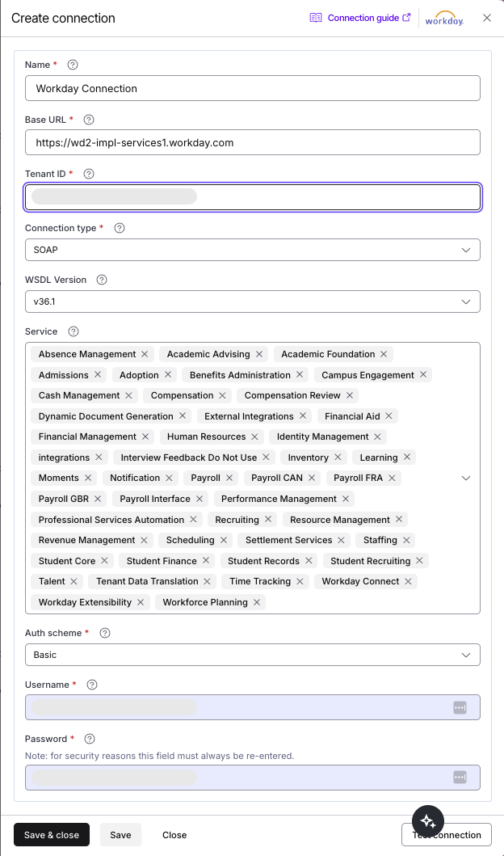The width and height of the screenshot is (504, 856).
Task: Click the Workday logo
Action: [x=444, y=18]
